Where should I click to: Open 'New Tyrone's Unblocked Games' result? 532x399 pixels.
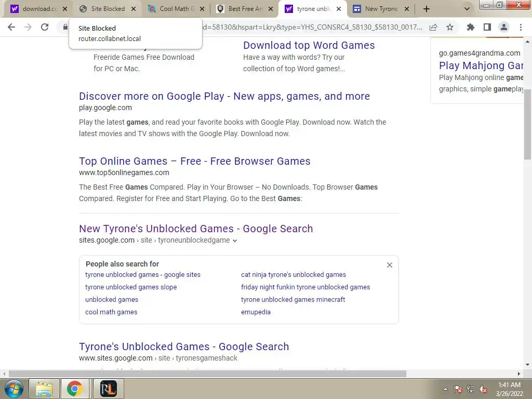click(196, 229)
